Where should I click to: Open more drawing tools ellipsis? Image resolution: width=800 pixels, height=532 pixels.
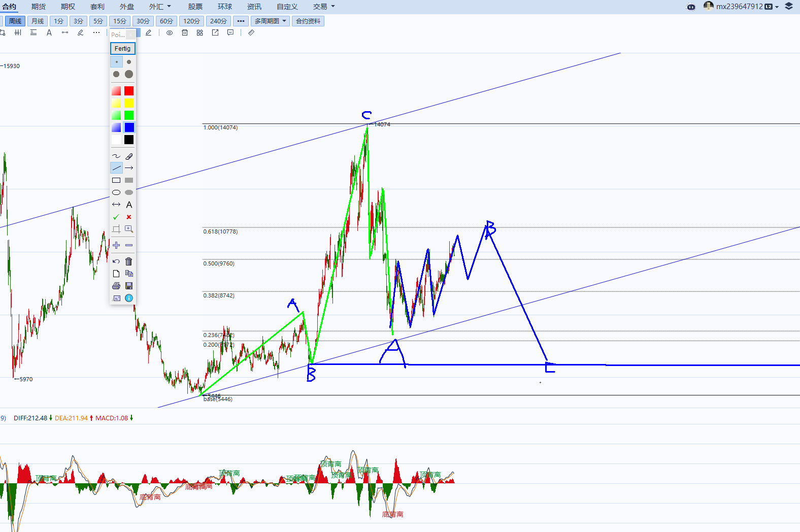point(96,32)
